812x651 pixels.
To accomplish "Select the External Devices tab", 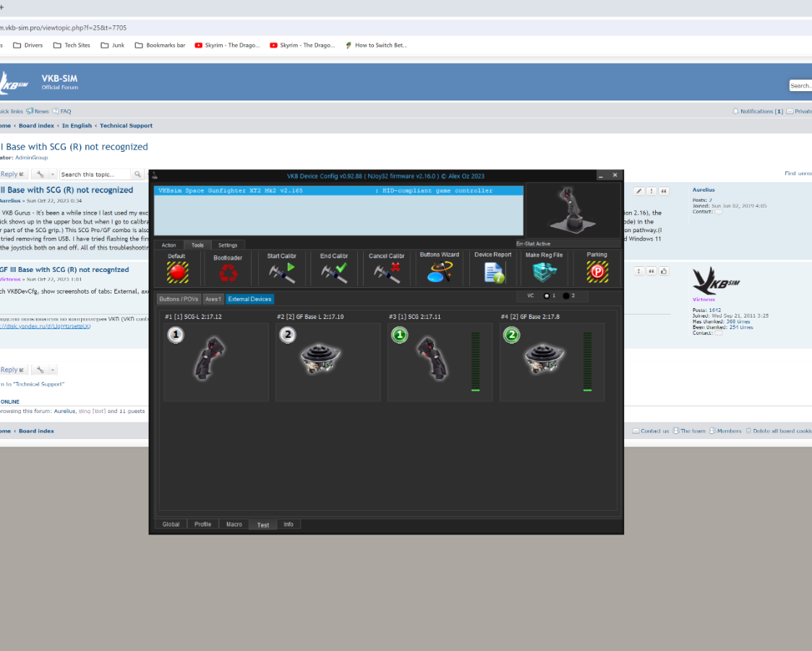I will pyautogui.click(x=249, y=299).
